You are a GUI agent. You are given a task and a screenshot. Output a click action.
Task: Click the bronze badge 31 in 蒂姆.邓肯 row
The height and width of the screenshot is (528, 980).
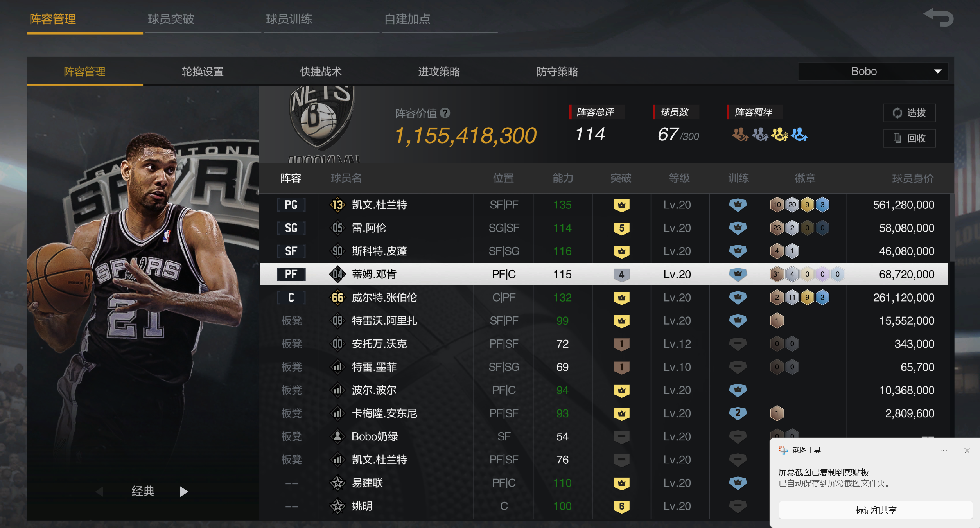pyautogui.click(x=777, y=274)
